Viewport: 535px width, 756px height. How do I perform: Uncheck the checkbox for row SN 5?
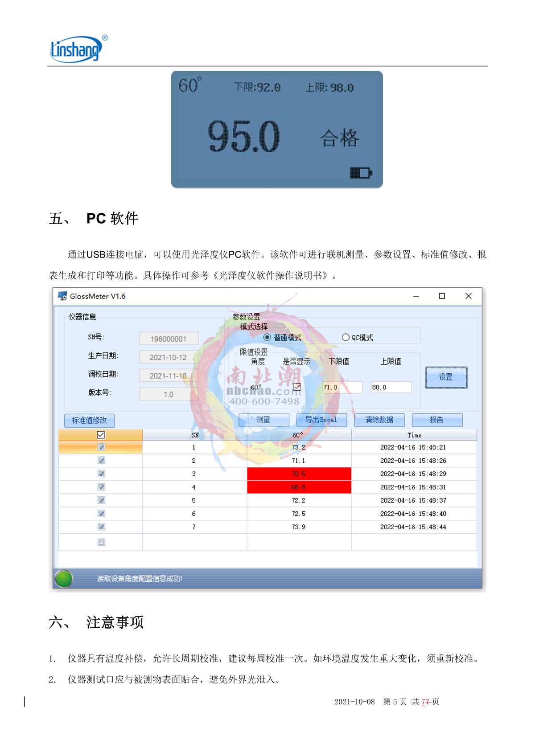pos(101,500)
